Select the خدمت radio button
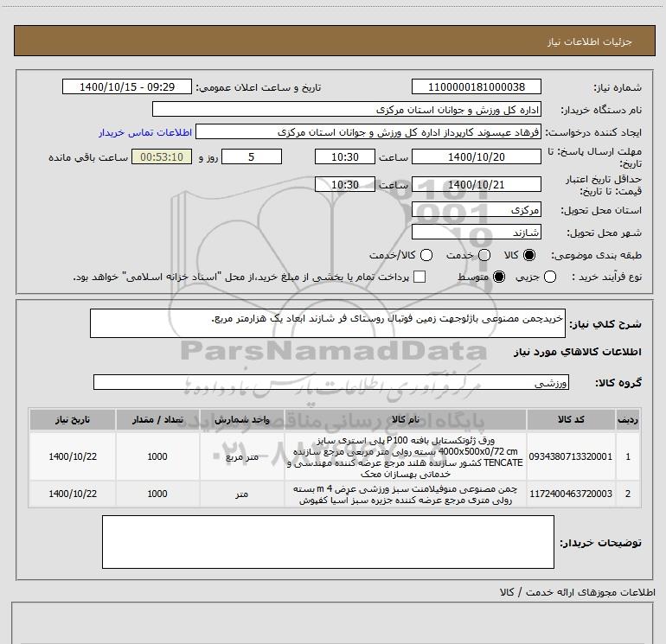Viewport: 666px width, 644px height. point(484,255)
